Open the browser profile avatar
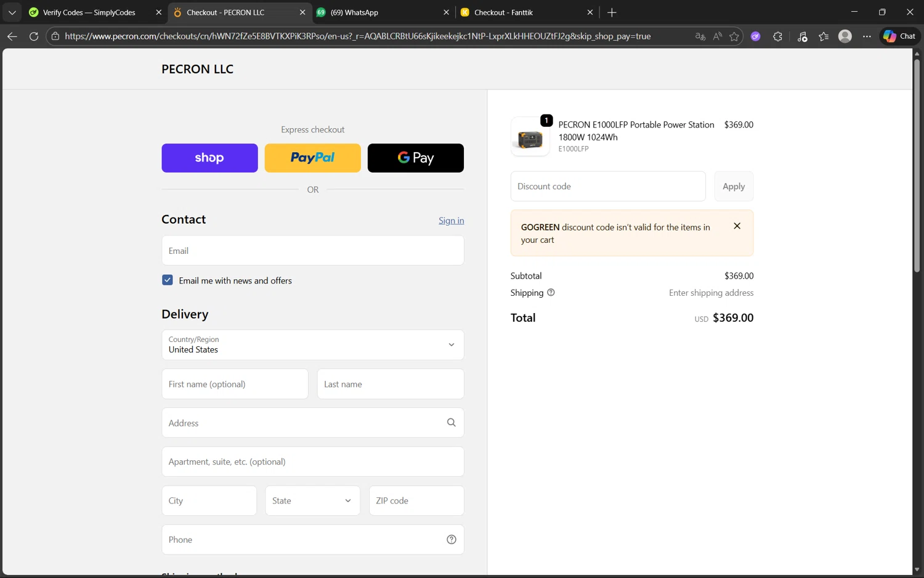Viewport: 924px width, 578px height. 845,36
